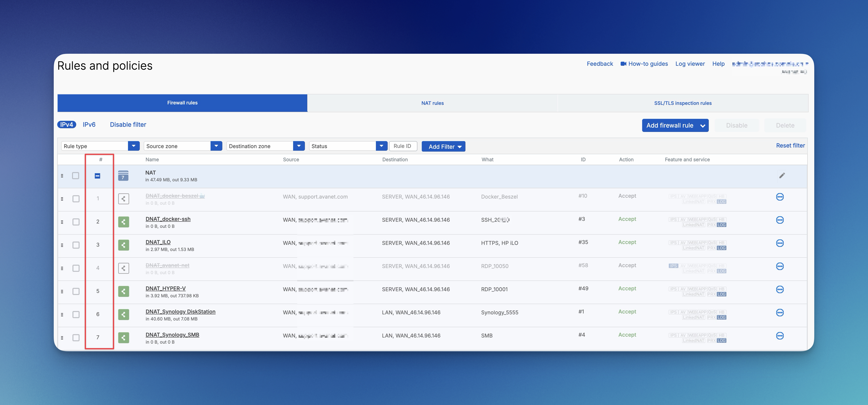868x405 pixels.
Task: Click the DNAT_HYPER-V green rule icon
Action: [124, 291]
